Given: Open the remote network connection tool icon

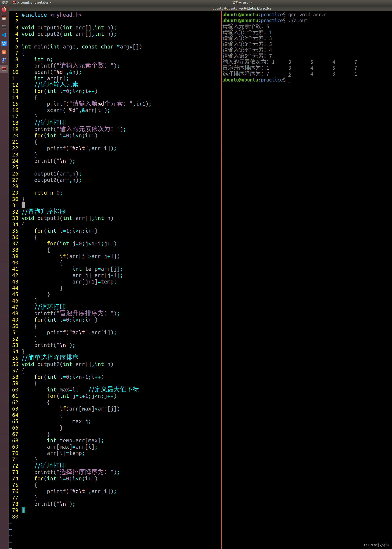Looking at the screenshot, I should [4, 61].
